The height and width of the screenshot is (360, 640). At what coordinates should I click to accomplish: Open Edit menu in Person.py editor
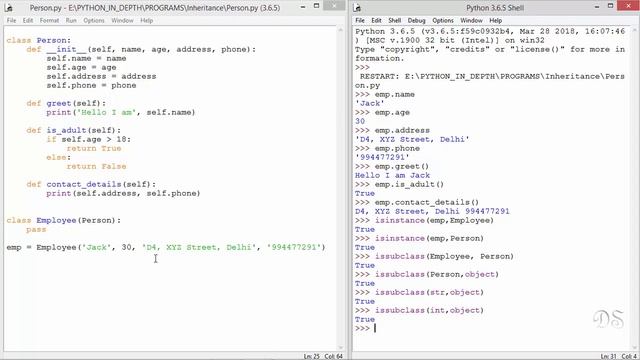coord(28,20)
